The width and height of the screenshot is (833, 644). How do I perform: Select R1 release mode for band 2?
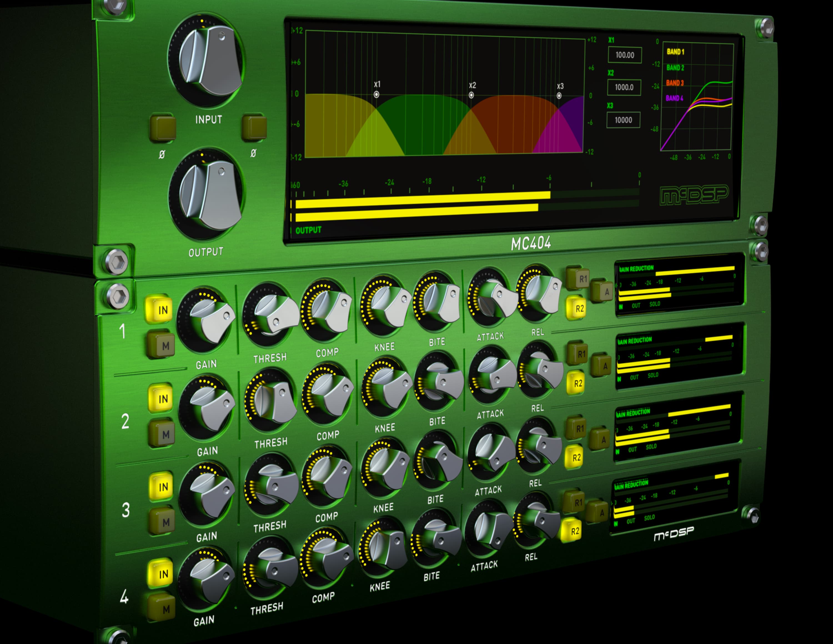(x=578, y=353)
